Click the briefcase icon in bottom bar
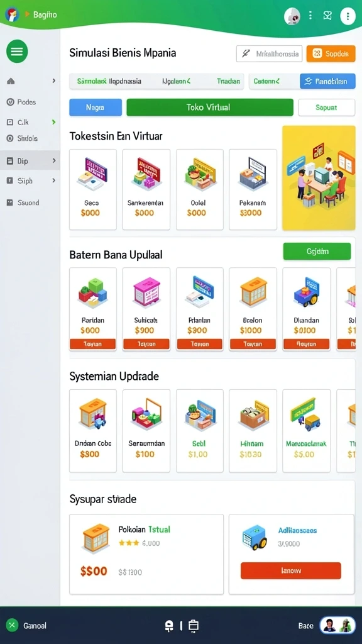The image size is (362, 644). click(x=194, y=626)
